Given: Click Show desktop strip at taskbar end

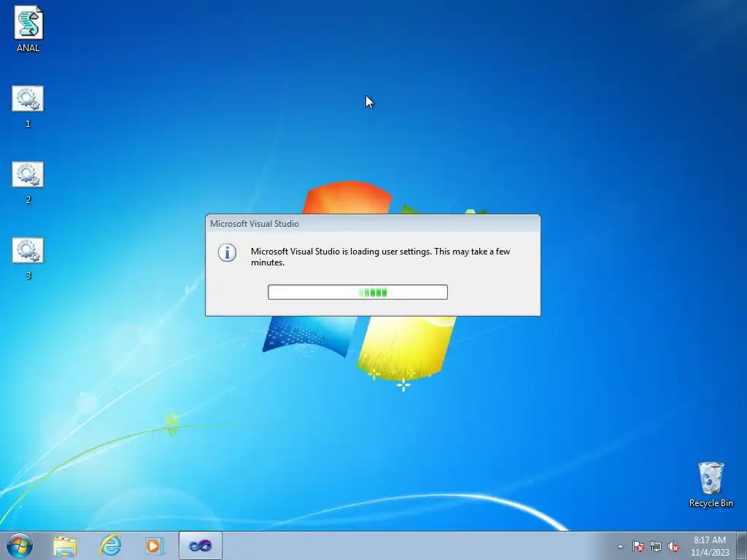Looking at the screenshot, I should [742, 545].
